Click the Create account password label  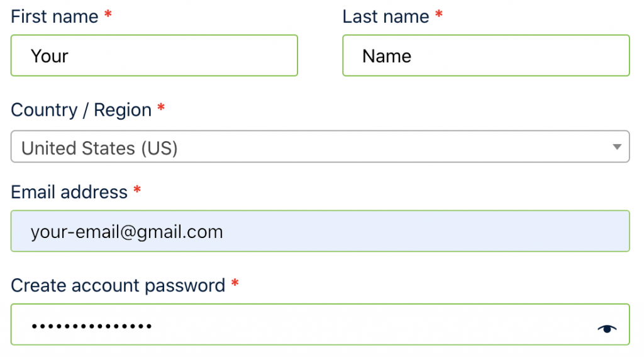(x=118, y=285)
